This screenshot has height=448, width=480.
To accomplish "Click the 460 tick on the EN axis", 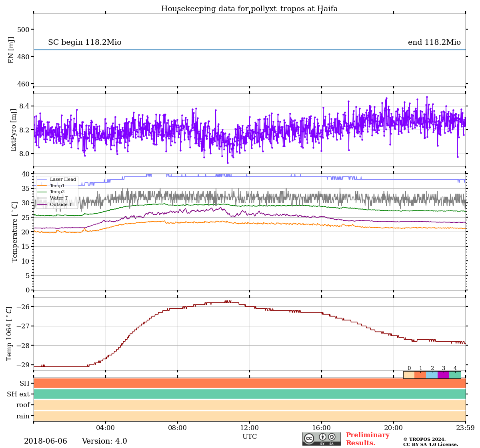I will point(24,84).
